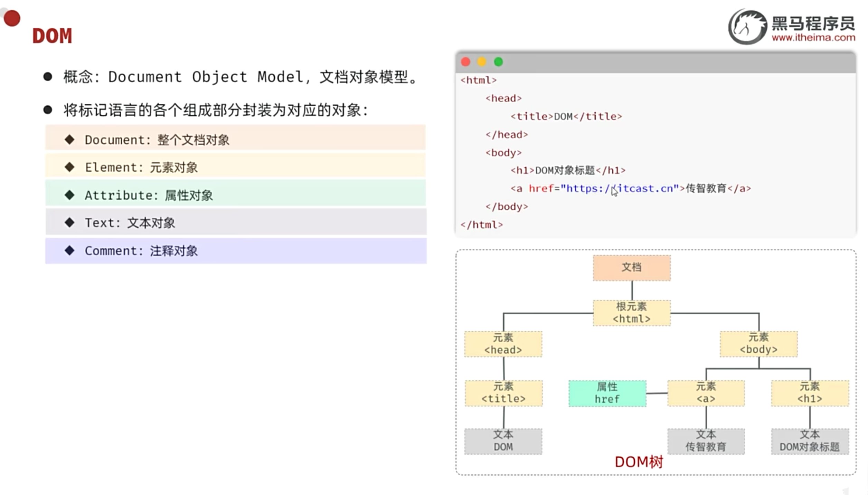Click the 文本 DOM对象标题 leaf node
This screenshot has width=868, height=495.
point(810,441)
